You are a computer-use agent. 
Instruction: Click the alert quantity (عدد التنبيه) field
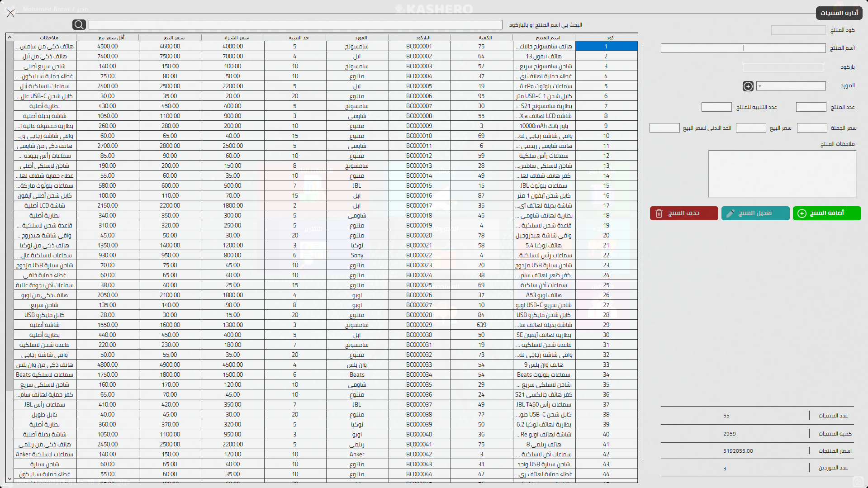[716, 107]
